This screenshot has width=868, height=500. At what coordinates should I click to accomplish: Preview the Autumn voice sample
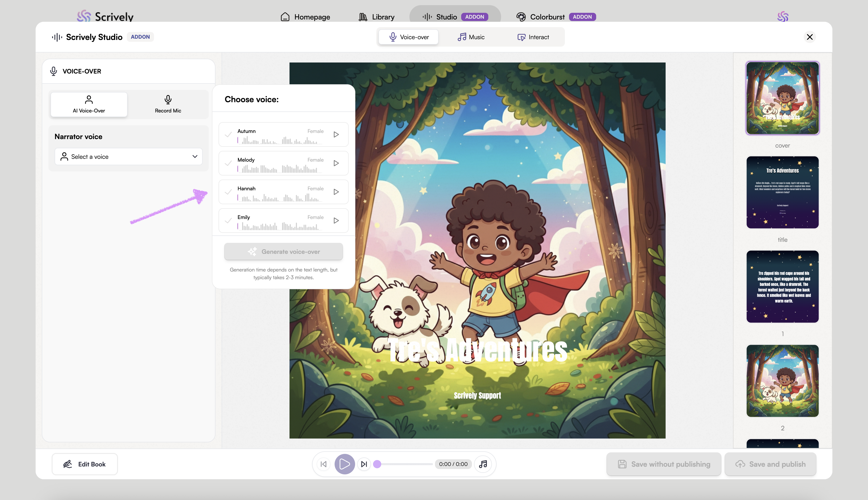coord(336,135)
